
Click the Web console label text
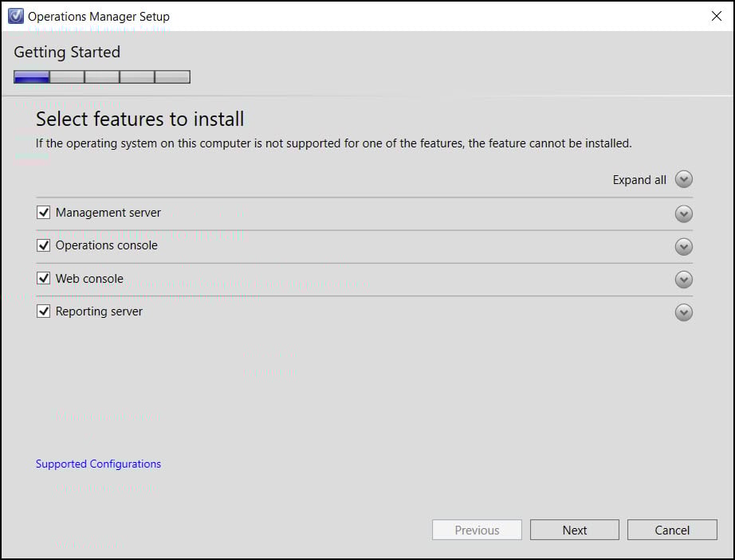[x=89, y=279]
